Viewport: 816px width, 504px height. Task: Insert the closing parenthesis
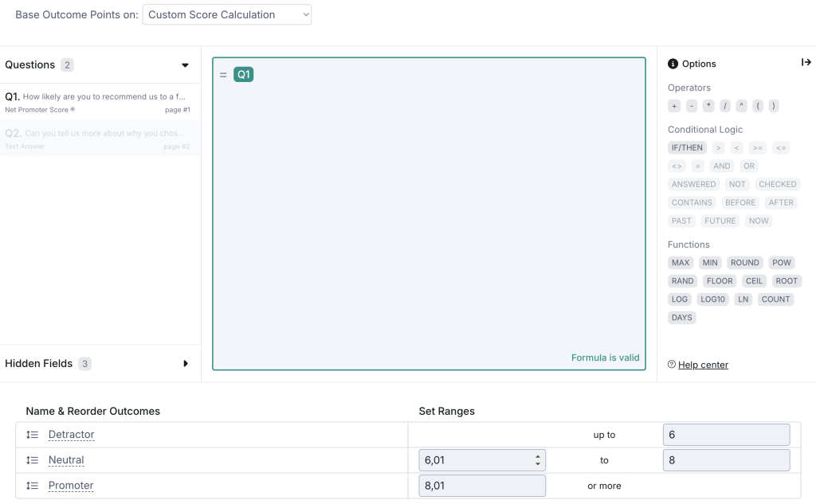(x=774, y=106)
